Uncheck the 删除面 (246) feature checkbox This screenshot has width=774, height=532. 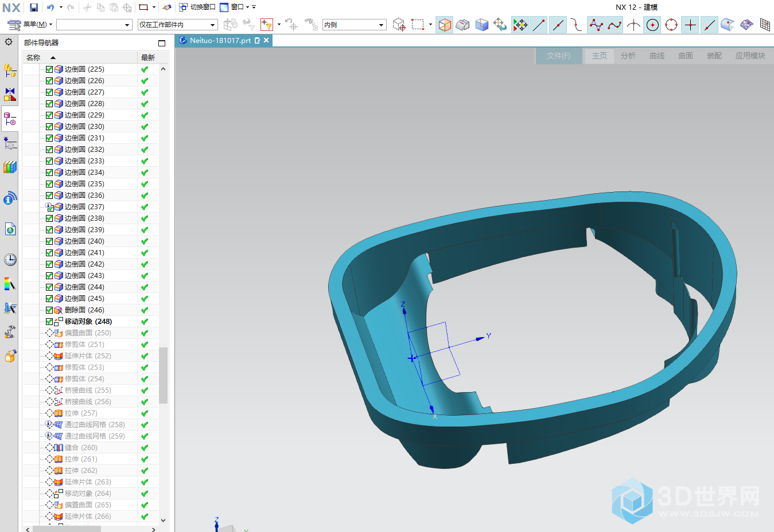(49, 310)
